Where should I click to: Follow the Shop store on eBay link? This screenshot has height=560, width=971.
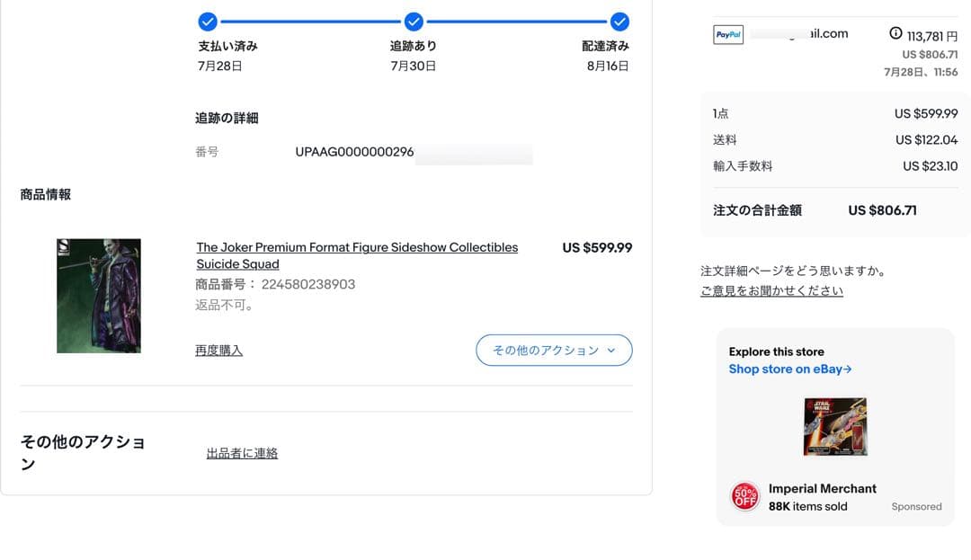click(x=789, y=369)
